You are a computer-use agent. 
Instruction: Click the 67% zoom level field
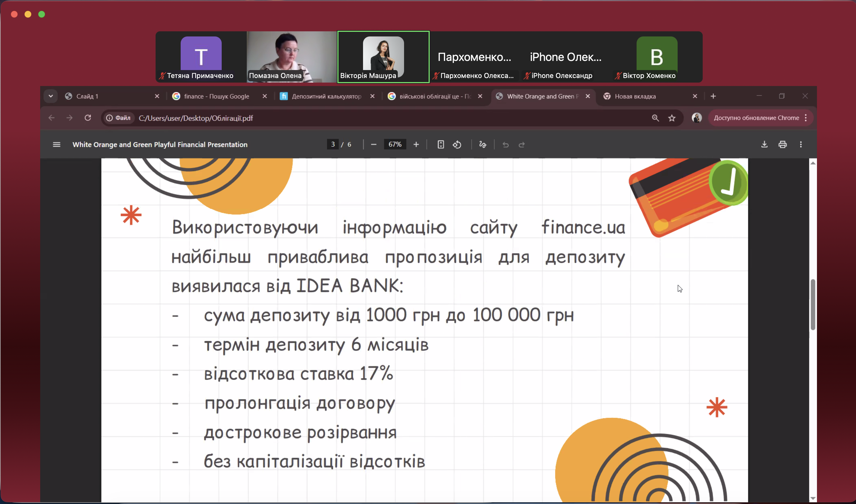pyautogui.click(x=395, y=145)
